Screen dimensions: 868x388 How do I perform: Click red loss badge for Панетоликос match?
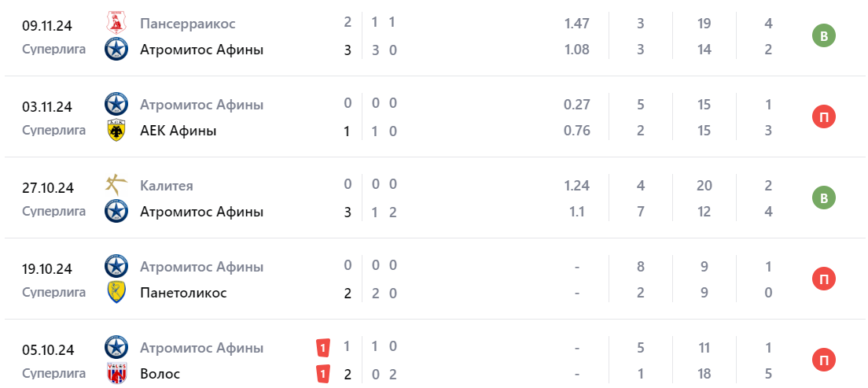(823, 279)
